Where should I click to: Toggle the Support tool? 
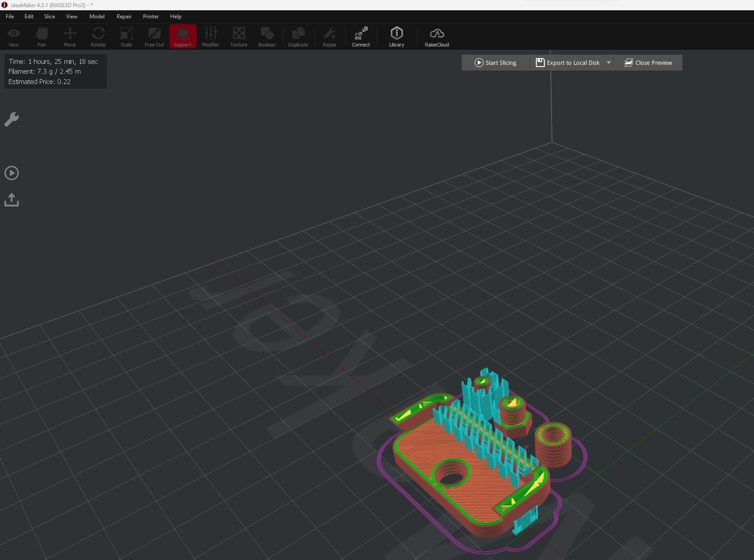pyautogui.click(x=183, y=37)
